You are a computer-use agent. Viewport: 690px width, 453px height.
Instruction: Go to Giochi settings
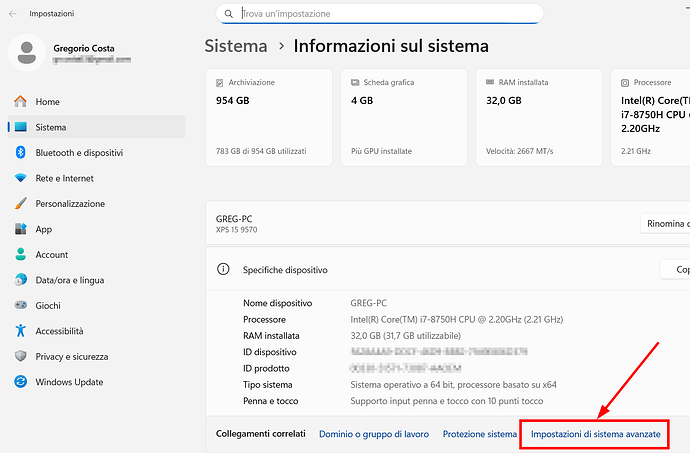[x=96, y=305]
